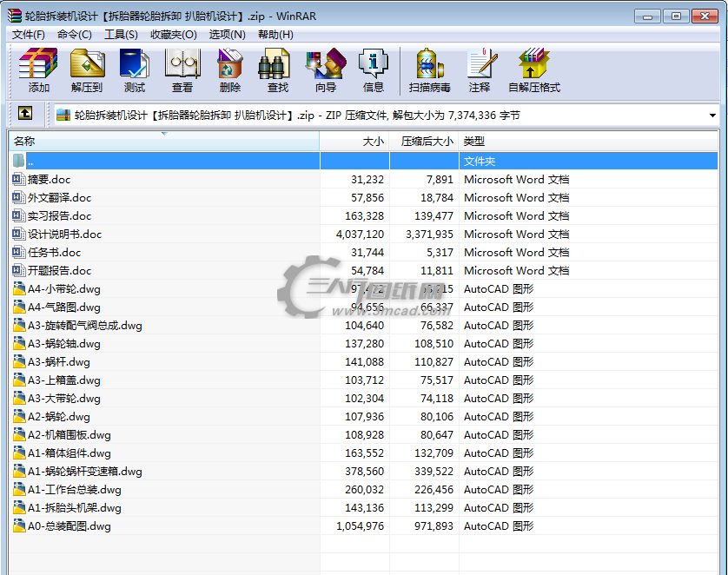Click the Word icon of 设计说明书.doc
Screen dimensions: 728x575
pyautogui.click(x=18, y=234)
